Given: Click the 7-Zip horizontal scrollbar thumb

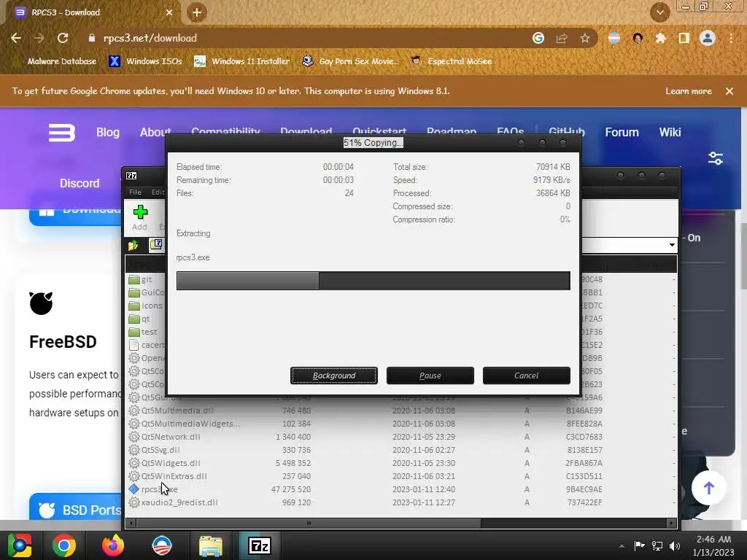Looking at the screenshot, I should pyautogui.click(x=309, y=523).
